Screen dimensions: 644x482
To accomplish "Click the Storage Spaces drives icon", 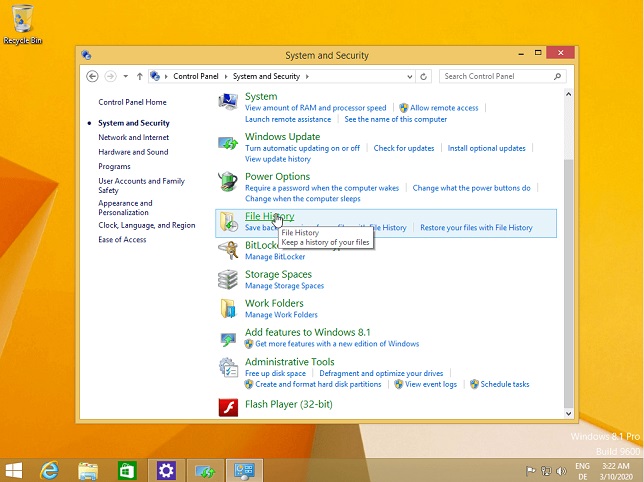I will pyautogui.click(x=228, y=280).
